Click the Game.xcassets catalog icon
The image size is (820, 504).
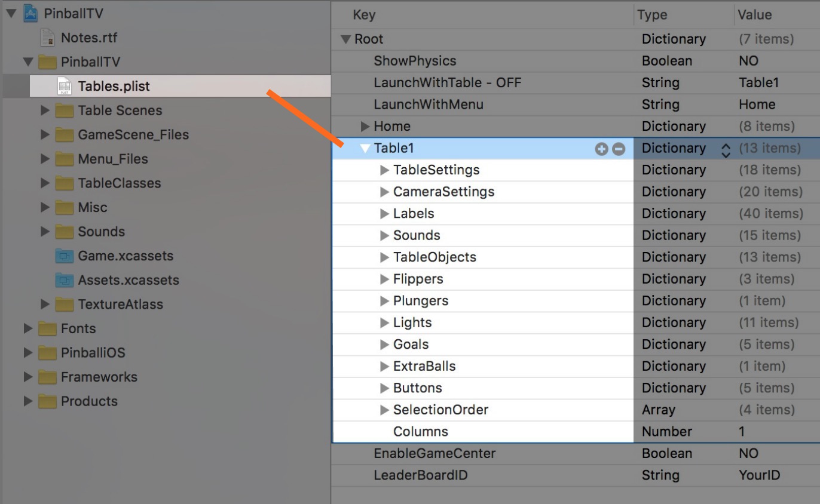coord(64,256)
